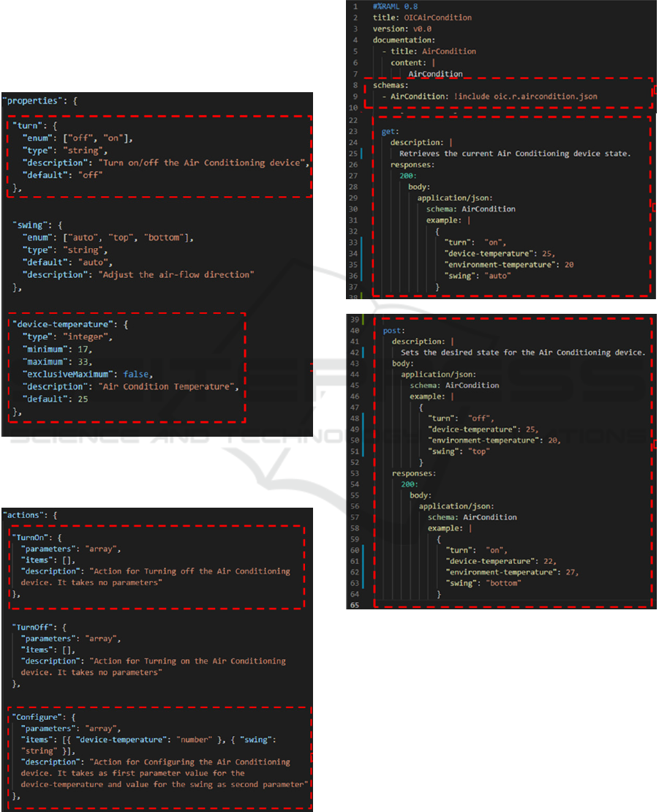Click the #%RAML 0.8 header line
The width and height of the screenshot is (659, 812).
point(396,6)
